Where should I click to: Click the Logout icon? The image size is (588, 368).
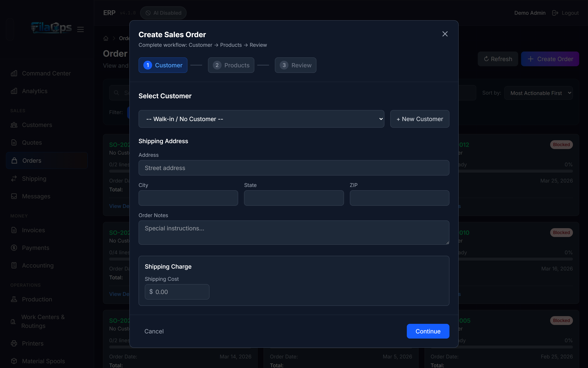[x=555, y=13]
